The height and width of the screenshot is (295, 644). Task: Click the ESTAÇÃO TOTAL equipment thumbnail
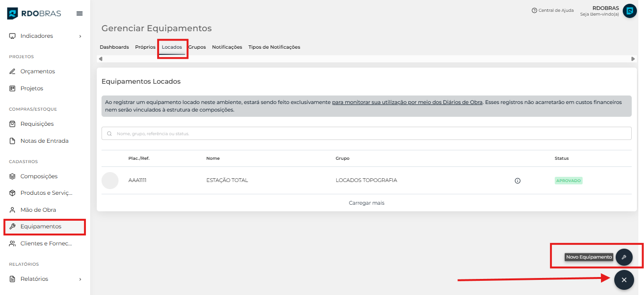110,181
